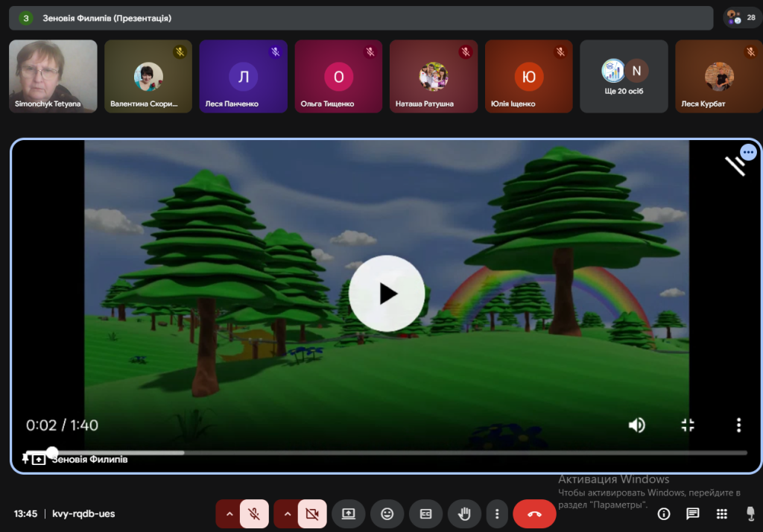Screen dimensions: 763x532
Task: Open more options in call toolbar
Action: (497, 514)
